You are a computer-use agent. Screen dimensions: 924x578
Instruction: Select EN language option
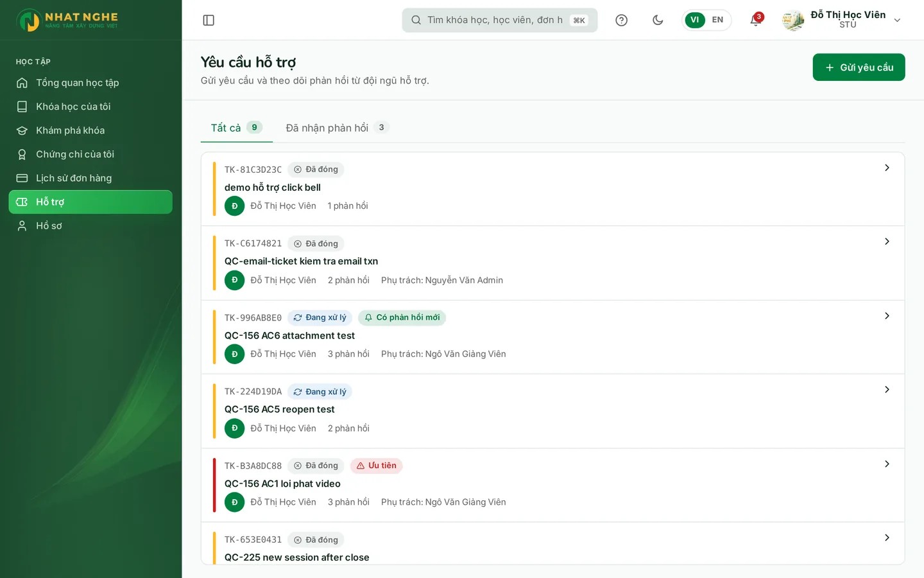717,20
